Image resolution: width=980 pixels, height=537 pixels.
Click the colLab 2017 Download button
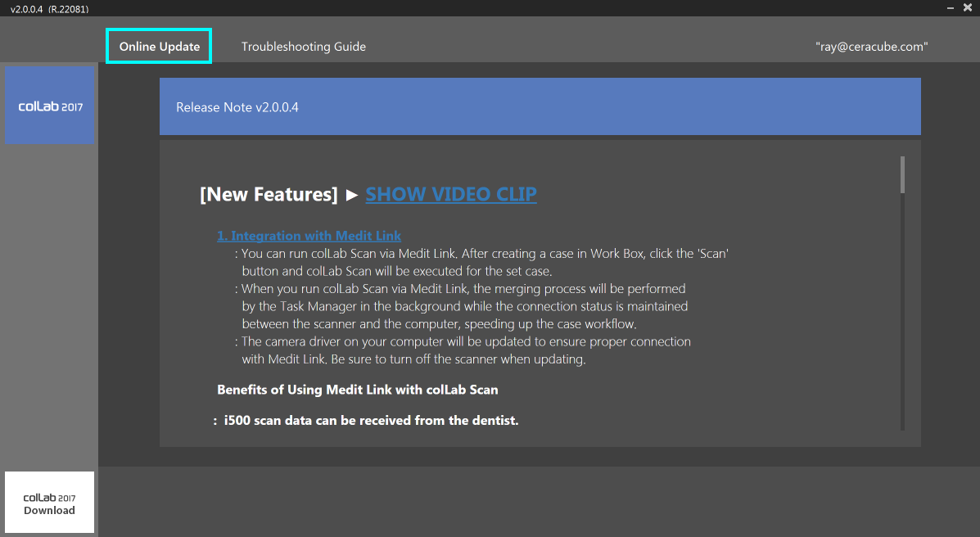[x=49, y=502]
